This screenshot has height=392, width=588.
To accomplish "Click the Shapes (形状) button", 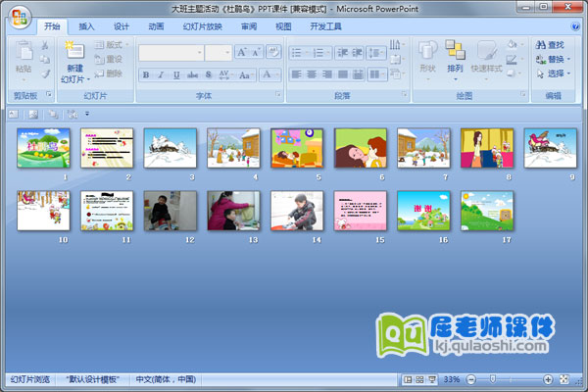I will tap(427, 60).
